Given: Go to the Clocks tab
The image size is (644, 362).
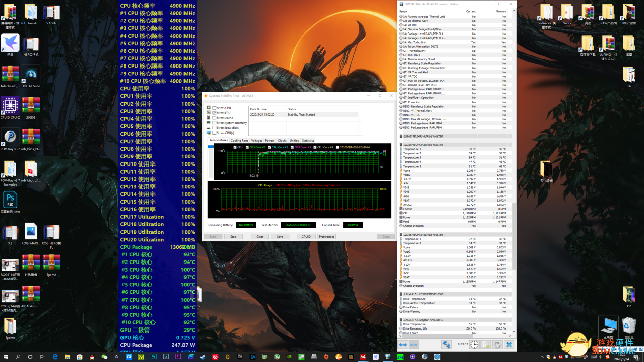Looking at the screenshot, I should 282,140.
